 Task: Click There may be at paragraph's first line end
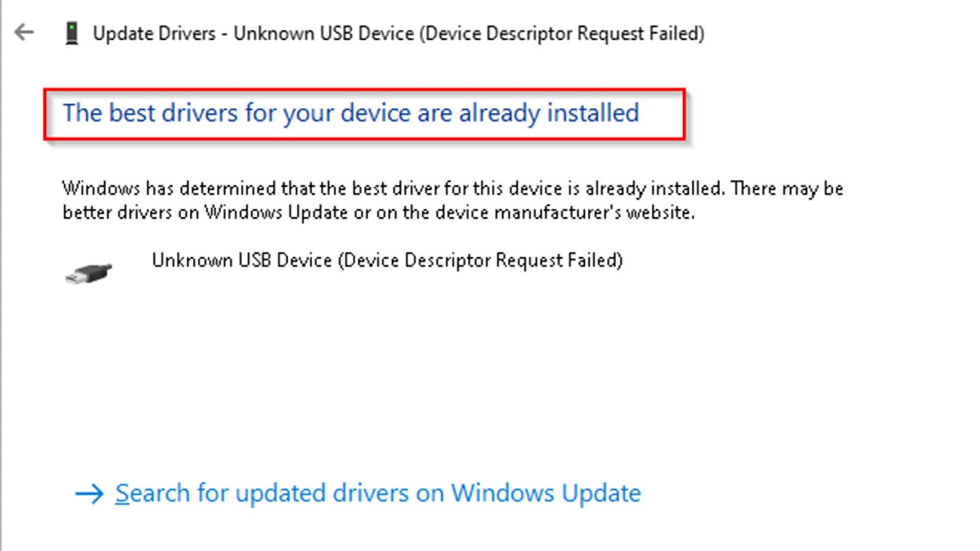pyautogui.click(x=787, y=188)
